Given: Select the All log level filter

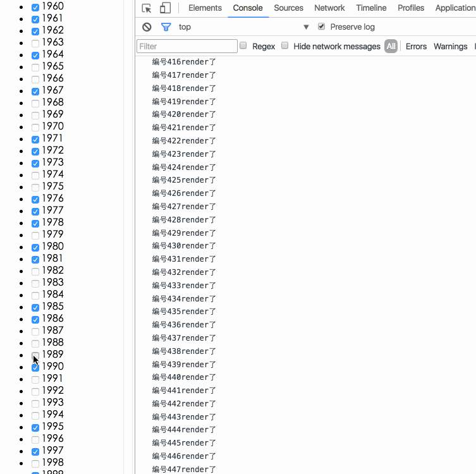Looking at the screenshot, I should pyautogui.click(x=391, y=46).
